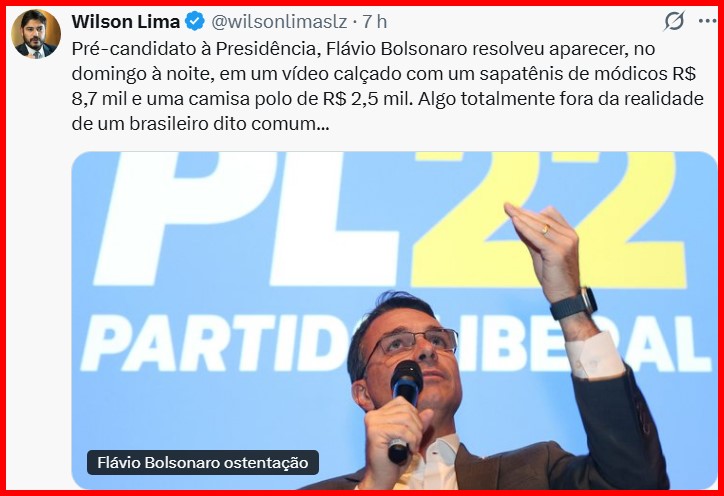Viewport: 724px width, 496px height.
Task: Click the white PL letters in photo
Action: (245, 218)
